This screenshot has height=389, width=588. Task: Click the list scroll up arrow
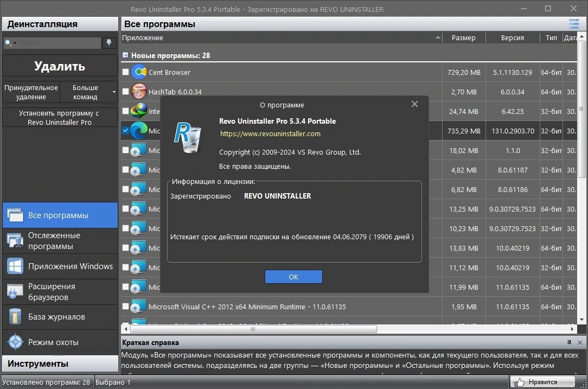pos(581,37)
